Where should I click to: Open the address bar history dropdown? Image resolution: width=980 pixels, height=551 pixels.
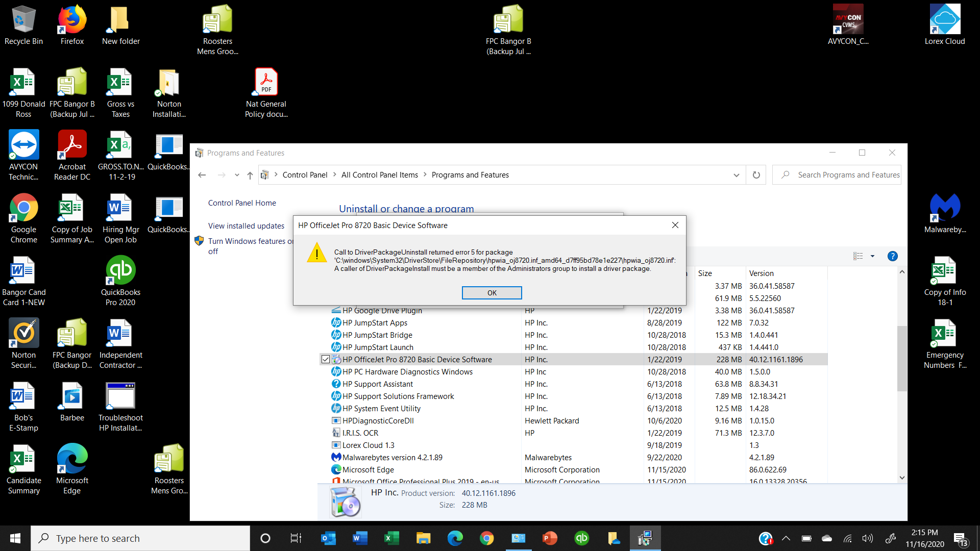(x=736, y=175)
